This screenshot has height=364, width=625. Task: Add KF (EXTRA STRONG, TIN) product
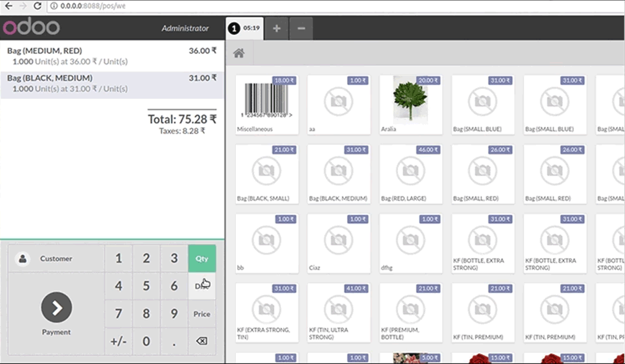pos(267,313)
